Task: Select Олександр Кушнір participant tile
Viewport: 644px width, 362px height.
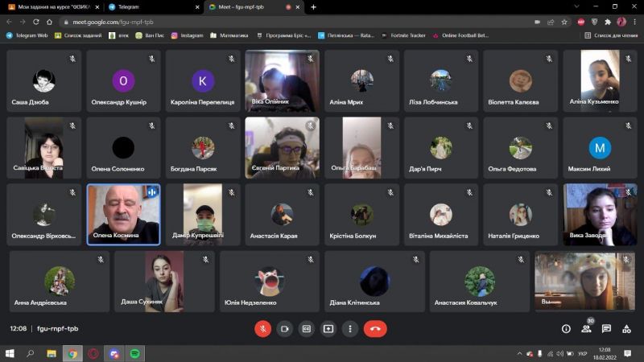Action: (123, 81)
